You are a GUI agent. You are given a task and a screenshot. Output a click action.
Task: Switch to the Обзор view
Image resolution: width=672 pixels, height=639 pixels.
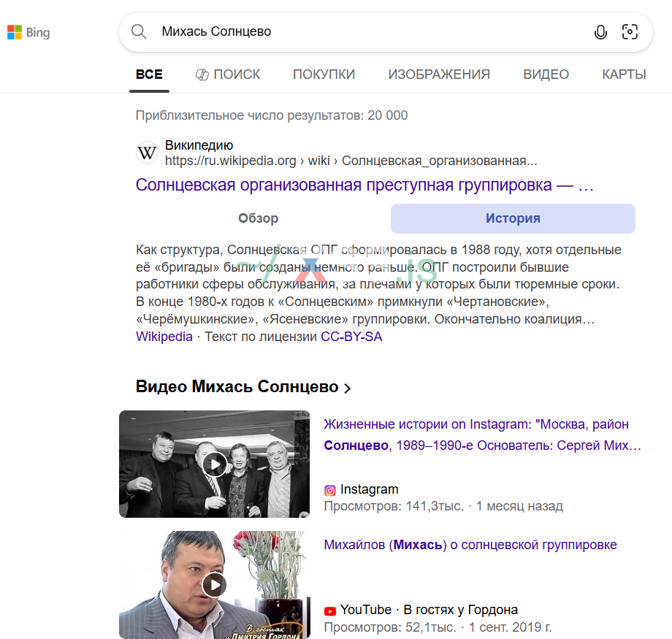(258, 218)
